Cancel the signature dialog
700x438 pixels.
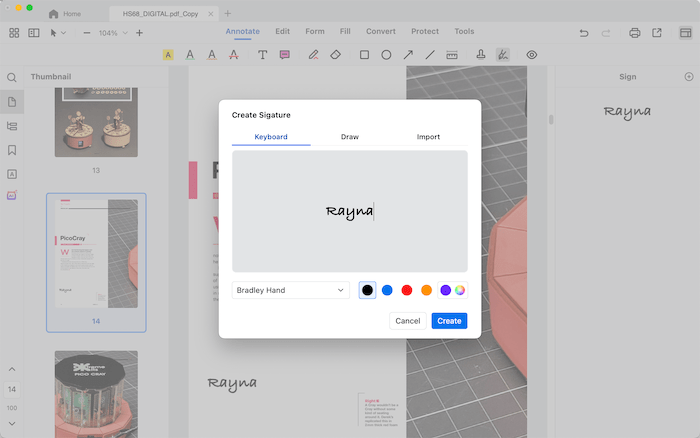tap(407, 321)
